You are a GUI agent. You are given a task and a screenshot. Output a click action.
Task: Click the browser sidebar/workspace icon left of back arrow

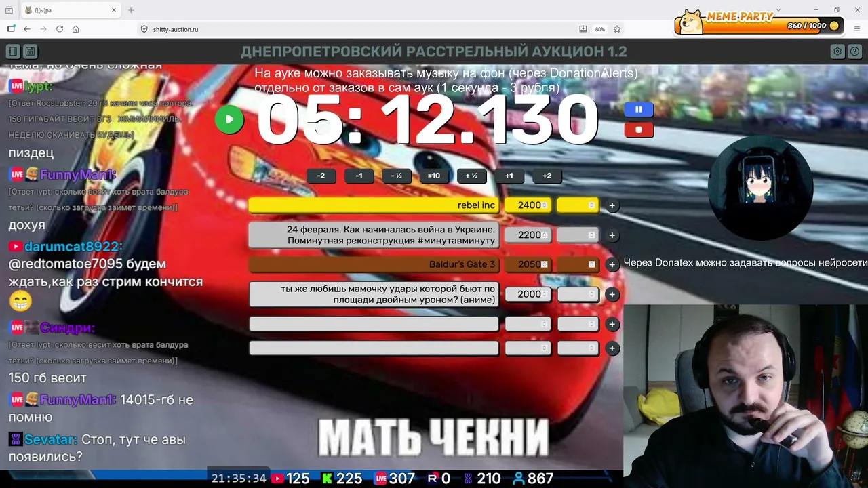11,29
